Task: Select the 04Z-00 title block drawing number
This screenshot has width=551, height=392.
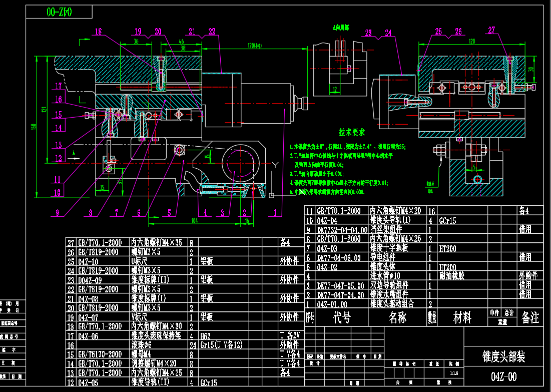Action: tap(503, 376)
